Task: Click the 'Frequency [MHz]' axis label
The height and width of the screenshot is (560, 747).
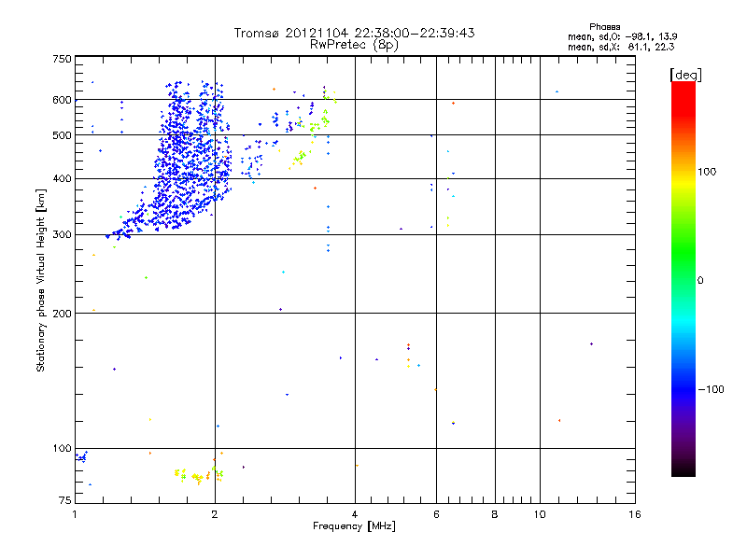Action: (x=354, y=526)
